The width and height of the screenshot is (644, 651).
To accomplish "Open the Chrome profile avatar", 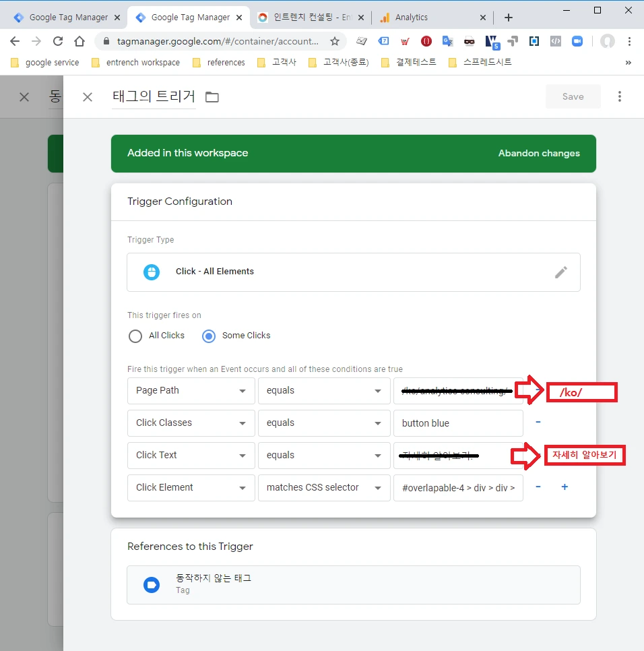I will tap(607, 41).
